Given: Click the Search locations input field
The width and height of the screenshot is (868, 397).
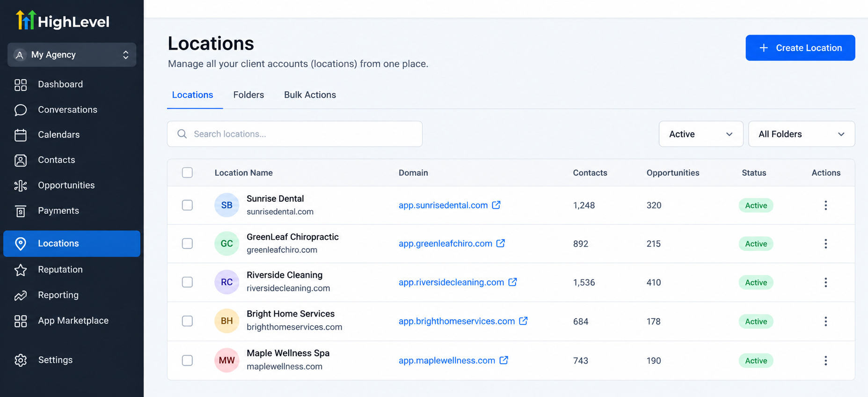Looking at the screenshot, I should click(x=295, y=134).
